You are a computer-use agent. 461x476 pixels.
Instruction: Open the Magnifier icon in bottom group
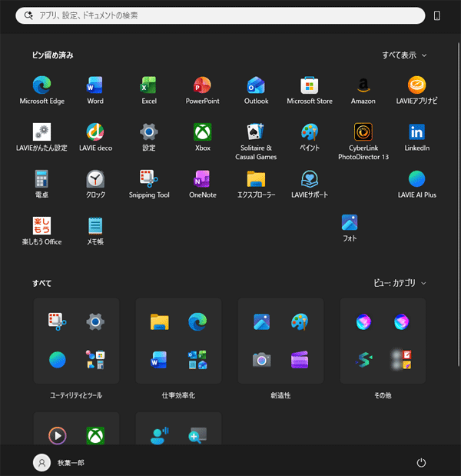(x=197, y=435)
